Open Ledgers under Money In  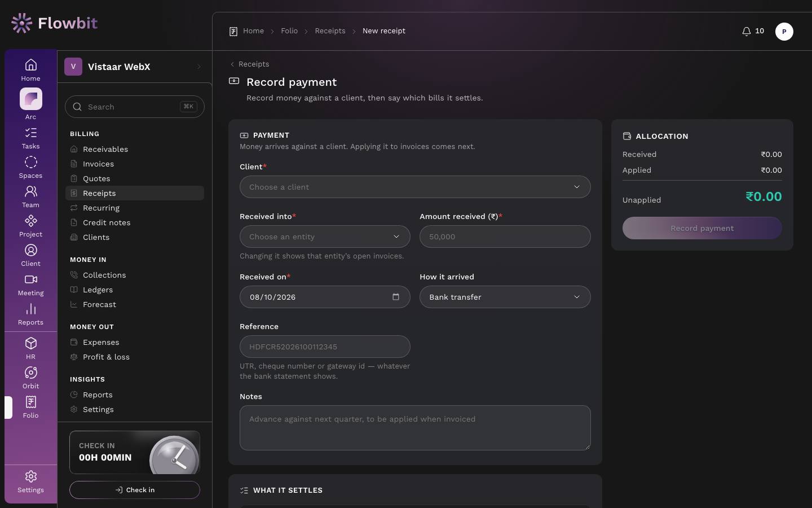pyautogui.click(x=134, y=290)
